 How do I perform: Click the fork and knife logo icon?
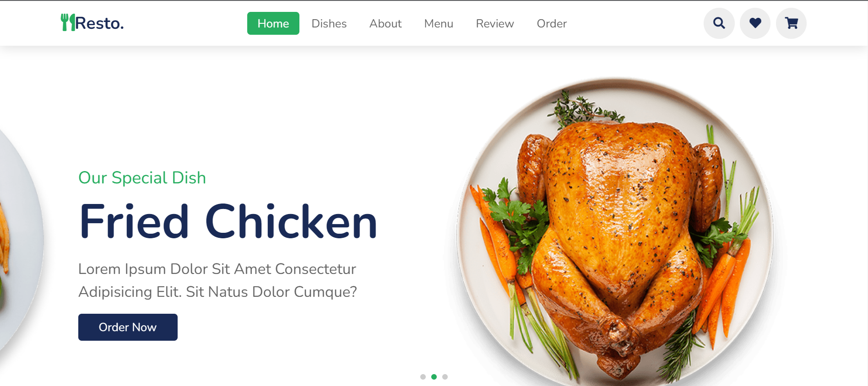coord(68,22)
